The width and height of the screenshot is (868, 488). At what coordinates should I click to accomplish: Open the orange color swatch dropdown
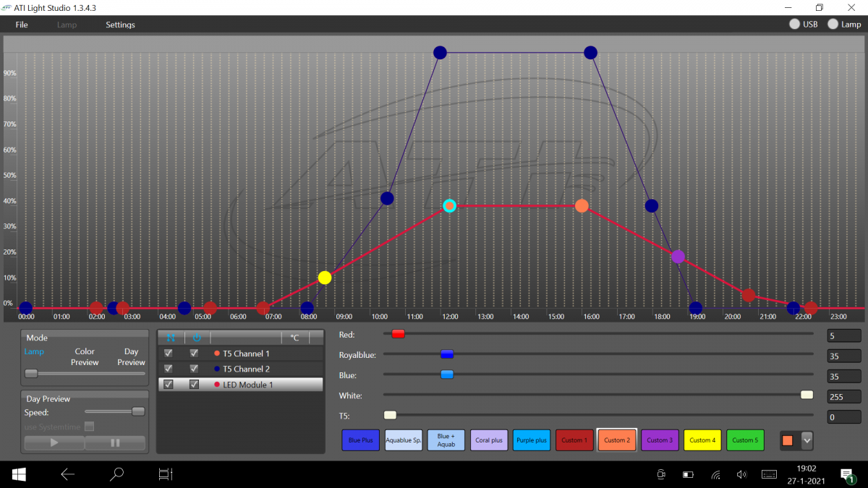pyautogui.click(x=807, y=440)
